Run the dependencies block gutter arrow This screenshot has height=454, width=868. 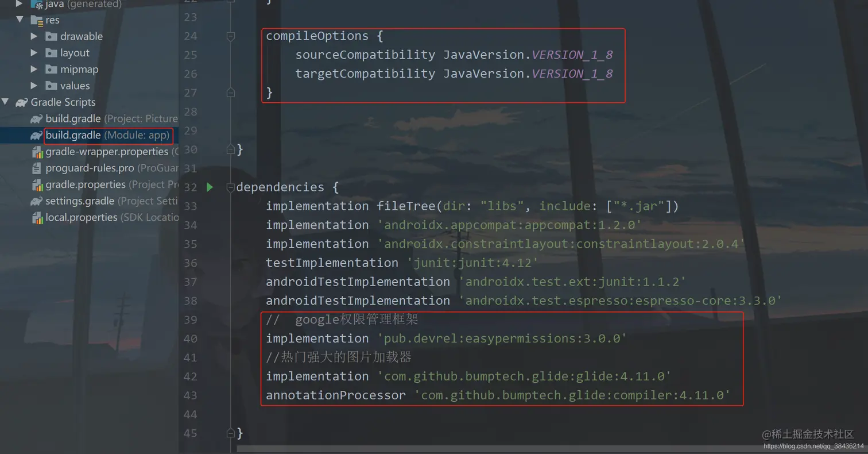coord(210,187)
